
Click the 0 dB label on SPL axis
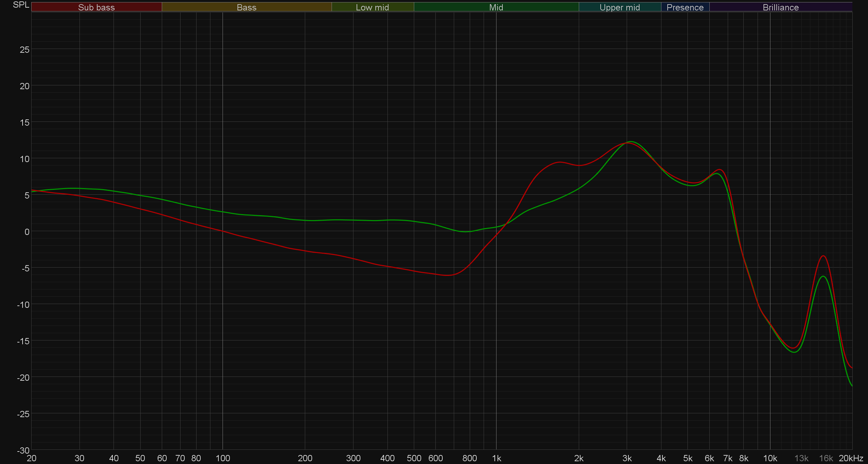click(x=27, y=232)
